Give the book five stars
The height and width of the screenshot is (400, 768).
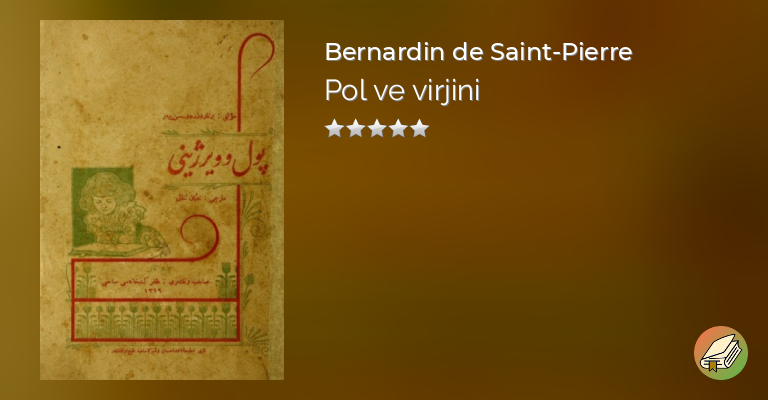pos(420,128)
